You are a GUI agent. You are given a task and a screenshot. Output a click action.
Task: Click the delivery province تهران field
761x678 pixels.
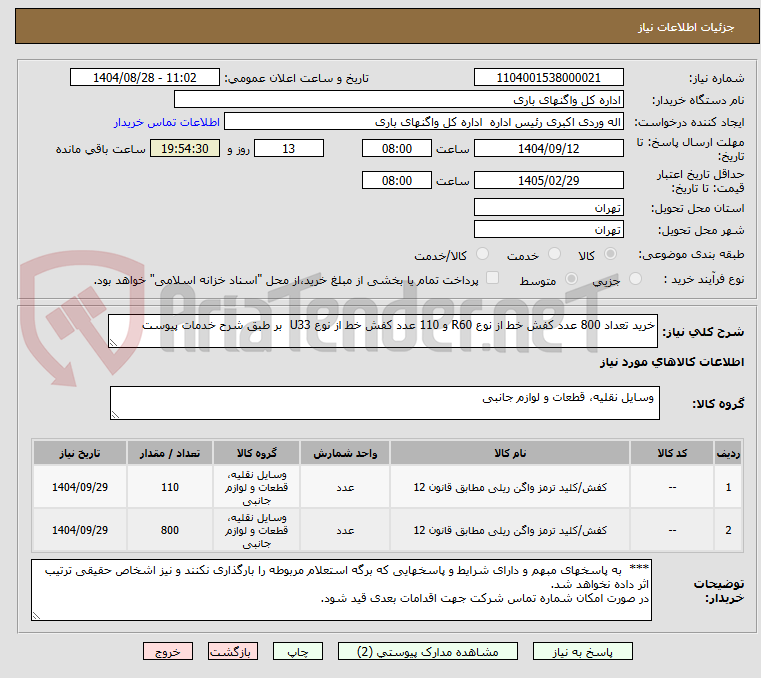[548, 207]
